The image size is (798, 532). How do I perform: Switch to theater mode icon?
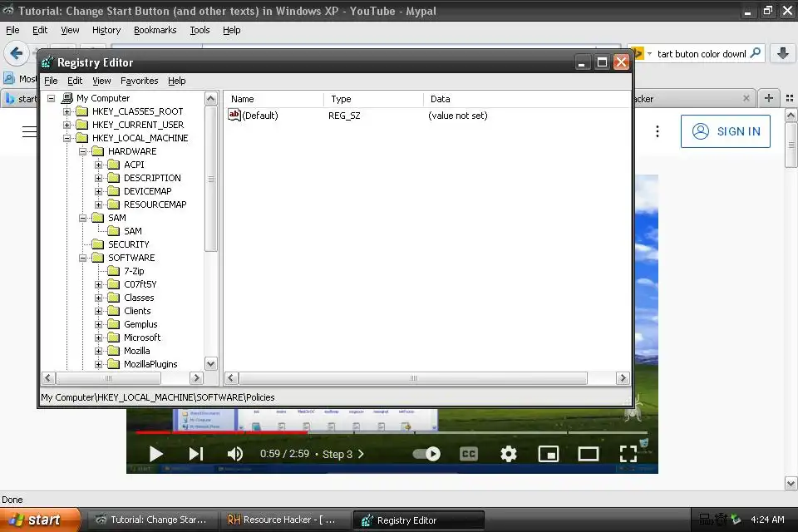[588, 454]
